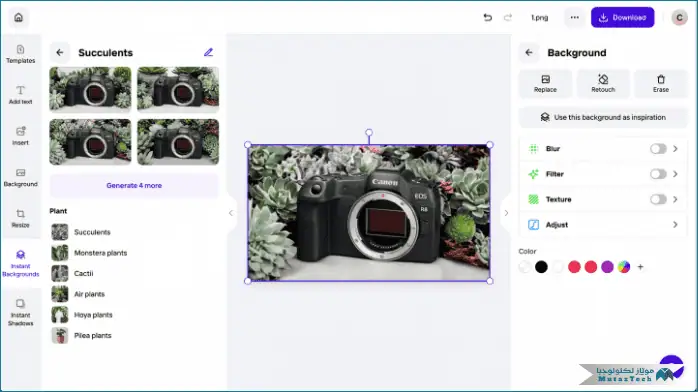Open Instant Shadows in sidebar

tap(20, 312)
